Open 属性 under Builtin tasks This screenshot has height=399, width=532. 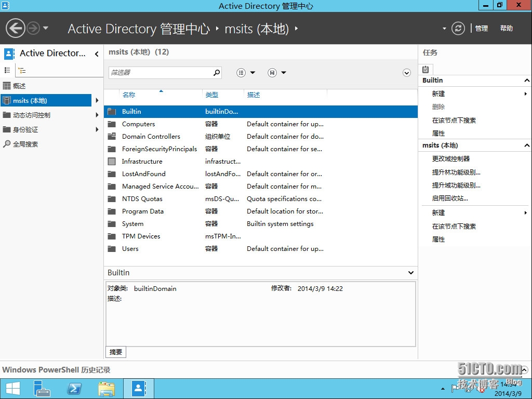438,134
